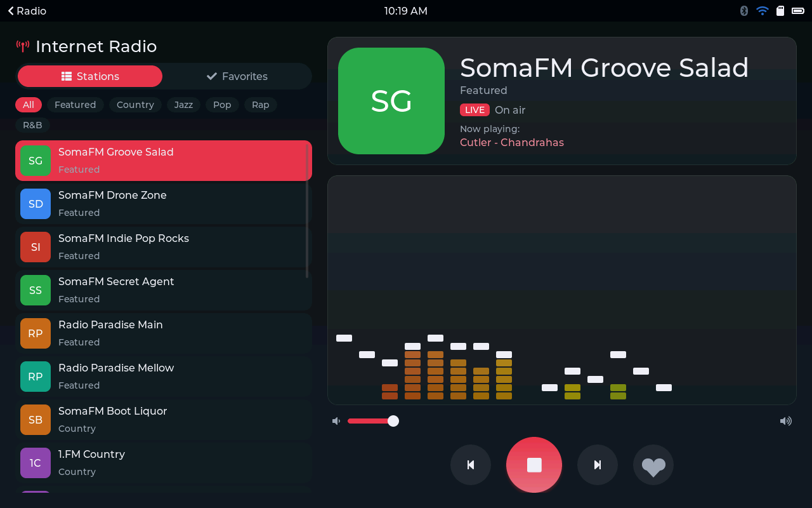
Task: Click the SB Boot Liquor station icon
Action: [36, 420]
